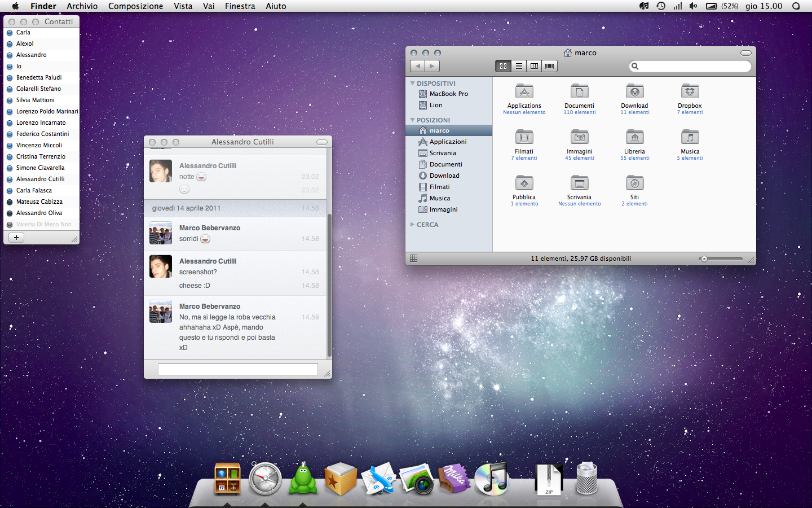Open the Archivio menu
Screen dimensions: 812x508
tap(82, 6)
